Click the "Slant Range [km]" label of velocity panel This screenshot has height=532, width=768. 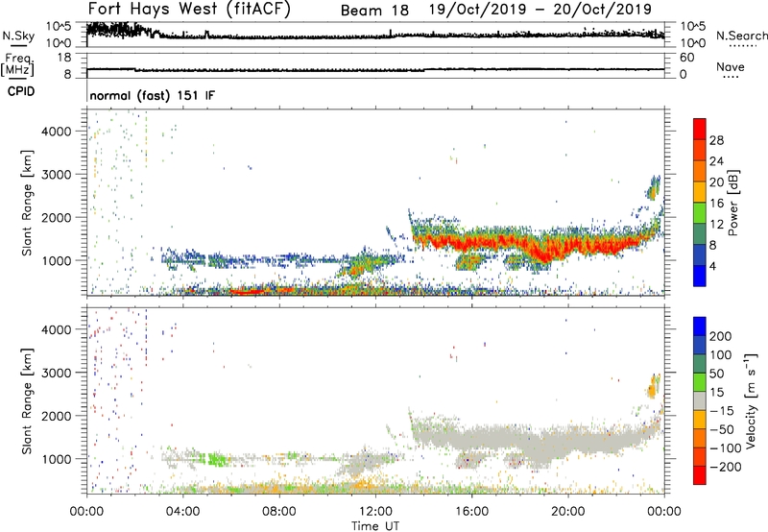tap(27, 401)
